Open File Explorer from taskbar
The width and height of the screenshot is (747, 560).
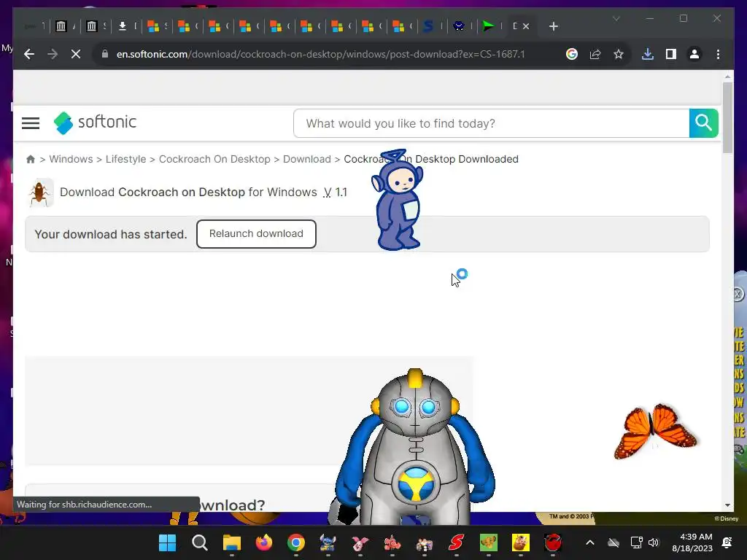232,542
